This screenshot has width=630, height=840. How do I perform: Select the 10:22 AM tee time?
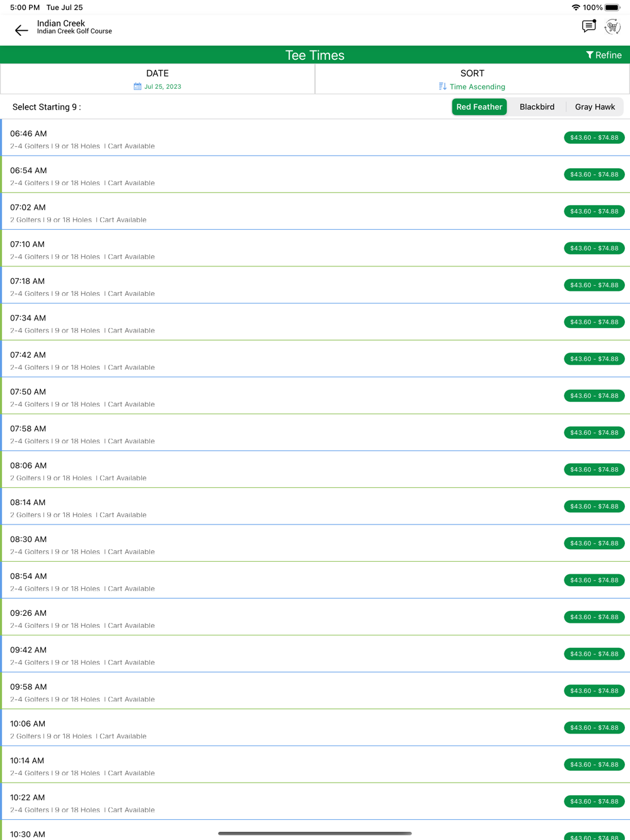point(315,802)
